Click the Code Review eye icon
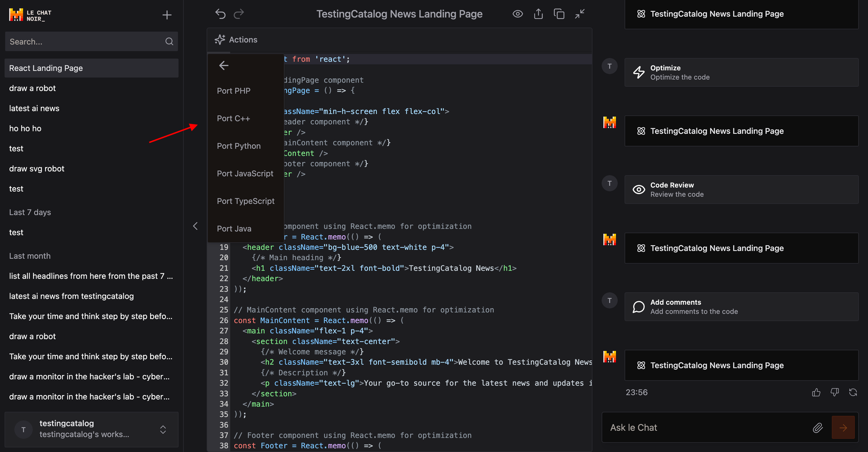Image resolution: width=868 pixels, height=452 pixels. tap(639, 190)
